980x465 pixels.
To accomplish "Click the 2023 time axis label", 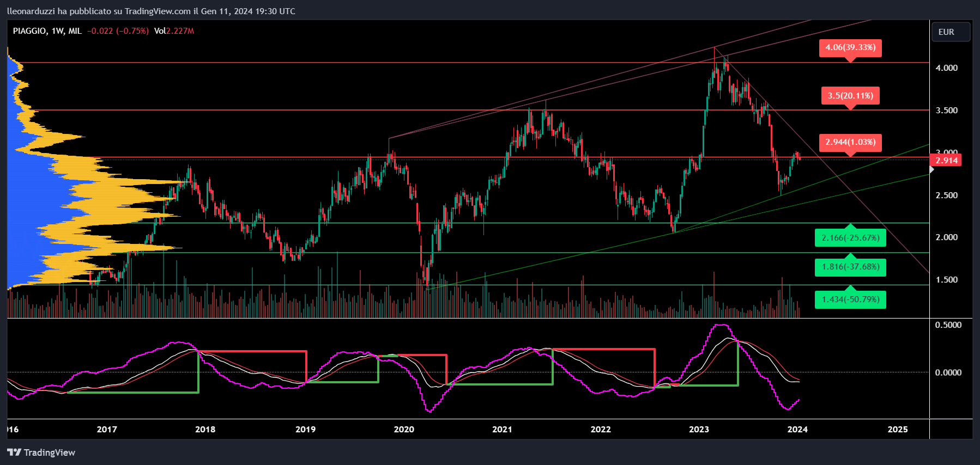I will (x=699, y=430).
